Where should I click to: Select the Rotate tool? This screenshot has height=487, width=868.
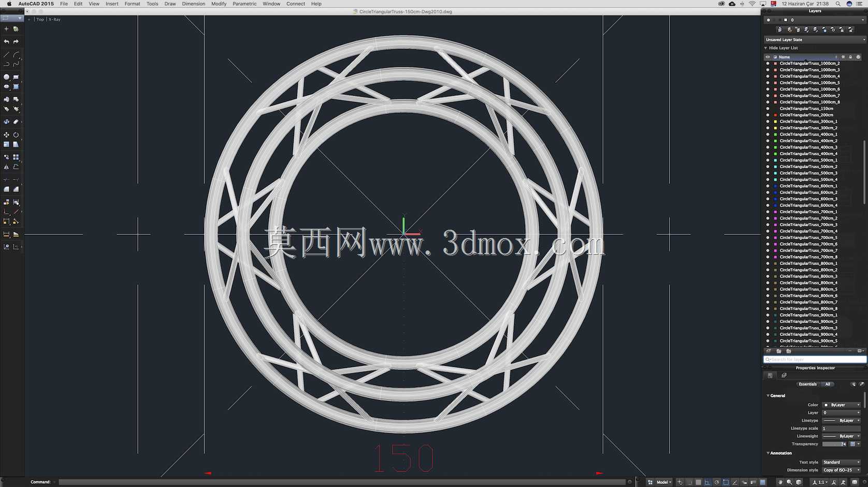(16, 135)
